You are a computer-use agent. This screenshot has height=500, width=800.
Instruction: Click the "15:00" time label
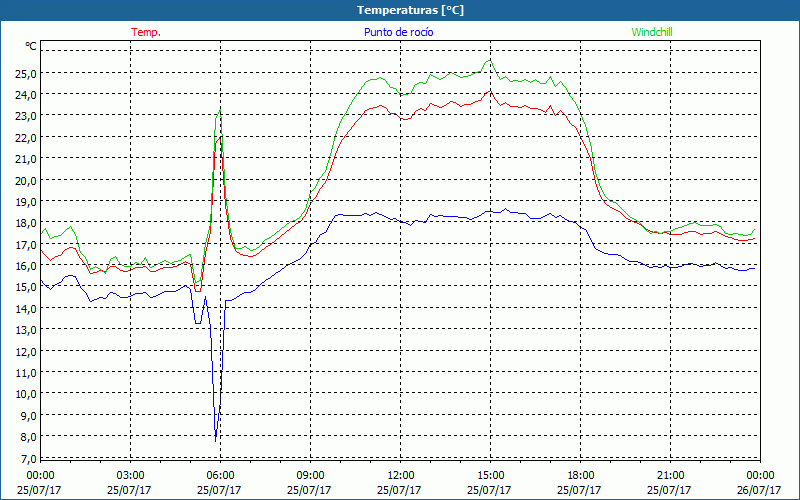coord(490,476)
